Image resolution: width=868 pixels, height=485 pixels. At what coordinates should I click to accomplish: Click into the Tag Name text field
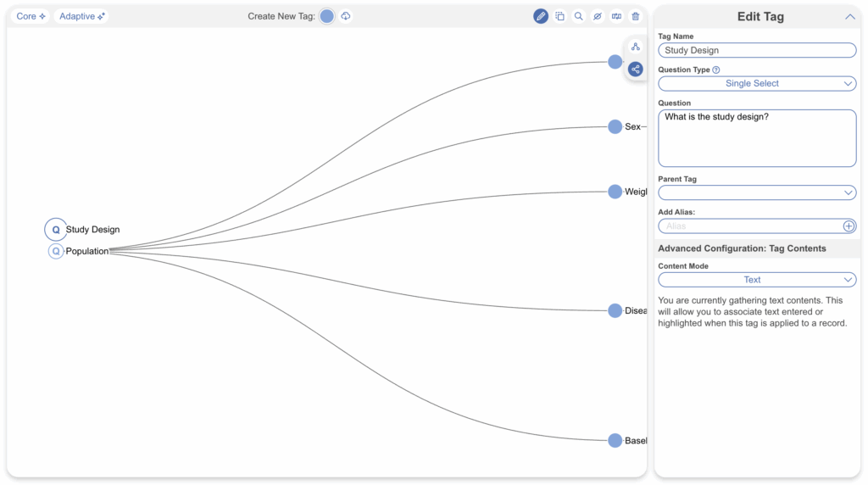[757, 51]
